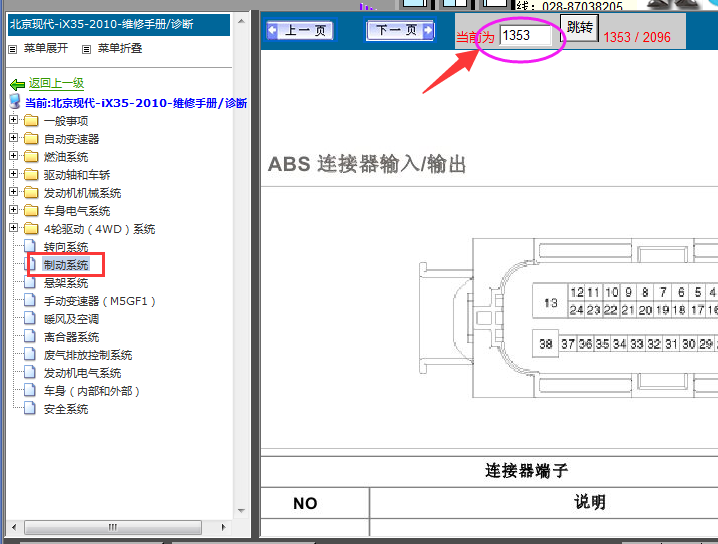Viewport: 718px width, 544px height.
Task: Click sidebar horizontal scrollbar thumb
Action: (x=113, y=527)
